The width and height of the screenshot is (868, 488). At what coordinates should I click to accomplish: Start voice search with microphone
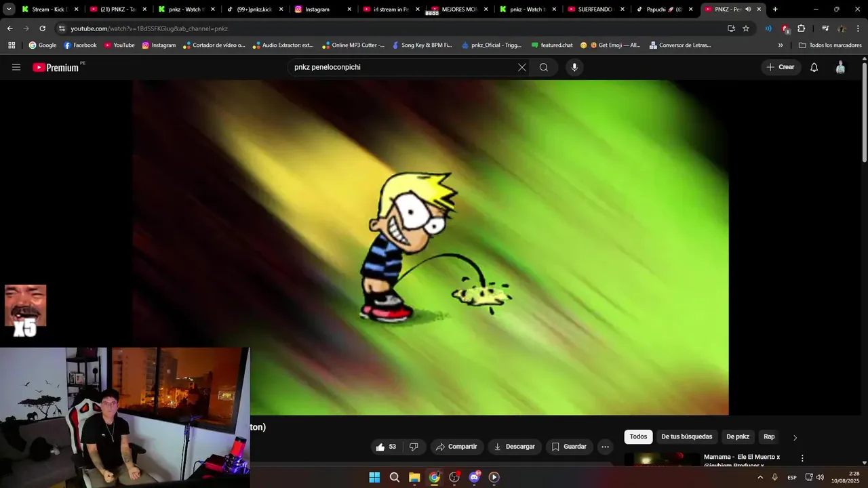pyautogui.click(x=574, y=67)
